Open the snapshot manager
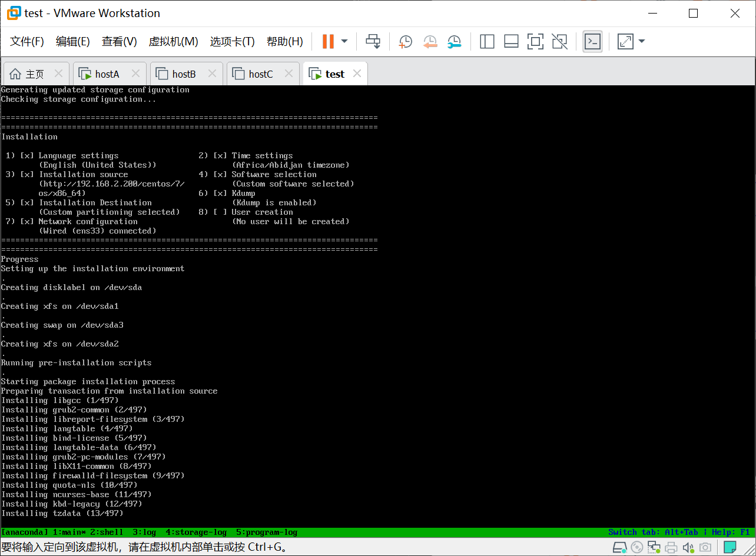Image resolution: width=756 pixels, height=556 pixels. pyautogui.click(x=454, y=41)
